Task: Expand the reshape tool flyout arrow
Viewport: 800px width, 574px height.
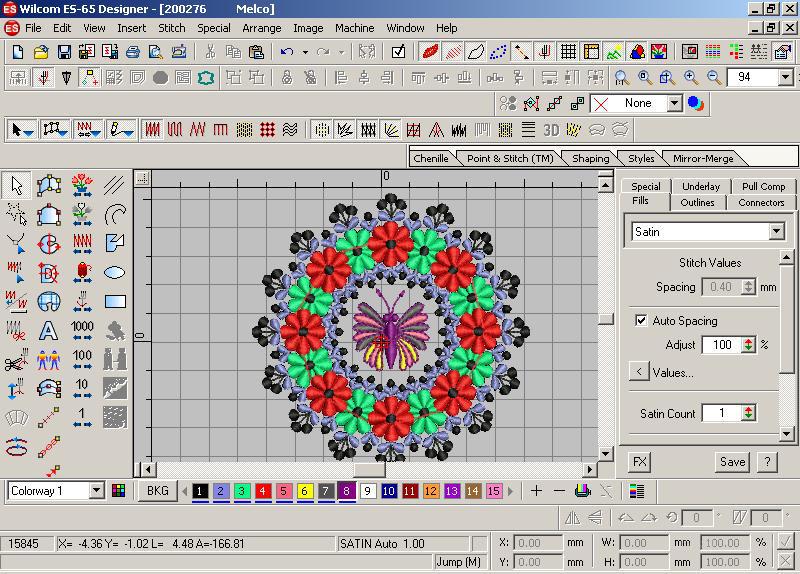Action: [63, 133]
